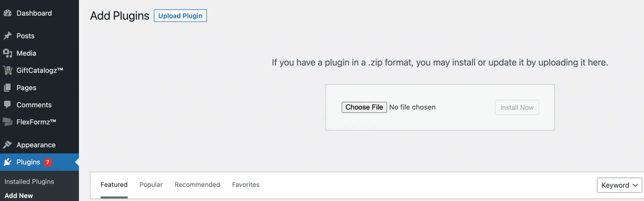
Task: Switch to the Popular tab
Action: [x=151, y=185]
